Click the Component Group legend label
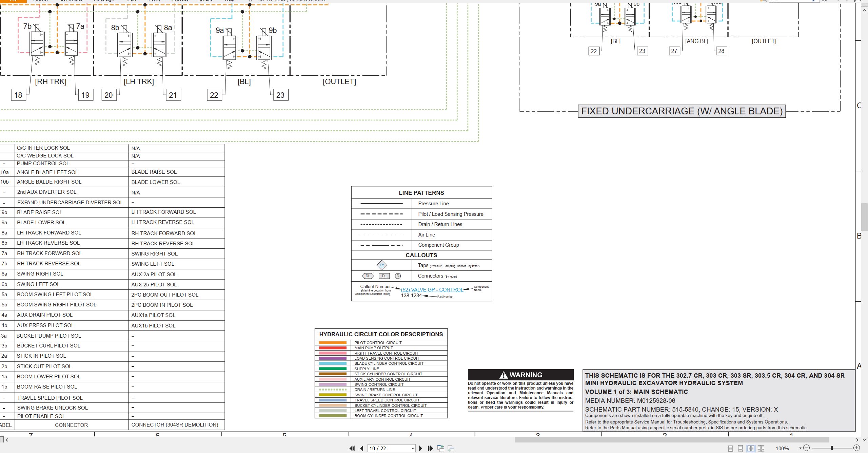This screenshot has height=453, width=868. pos(438,245)
